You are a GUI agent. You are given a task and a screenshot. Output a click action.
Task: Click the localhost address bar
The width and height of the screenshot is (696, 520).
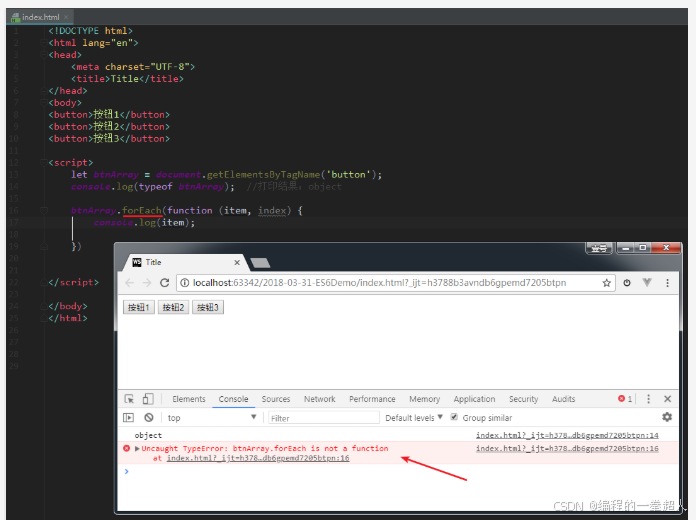pos(395,283)
